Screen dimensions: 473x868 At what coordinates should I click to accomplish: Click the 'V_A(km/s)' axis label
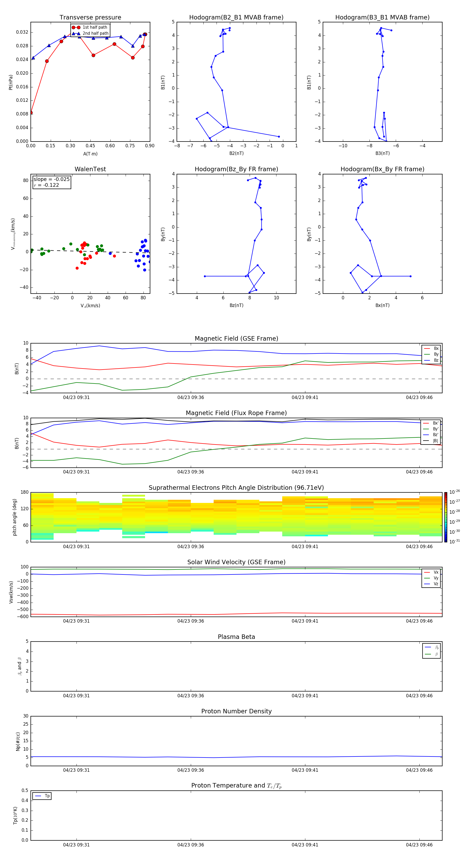(90, 306)
